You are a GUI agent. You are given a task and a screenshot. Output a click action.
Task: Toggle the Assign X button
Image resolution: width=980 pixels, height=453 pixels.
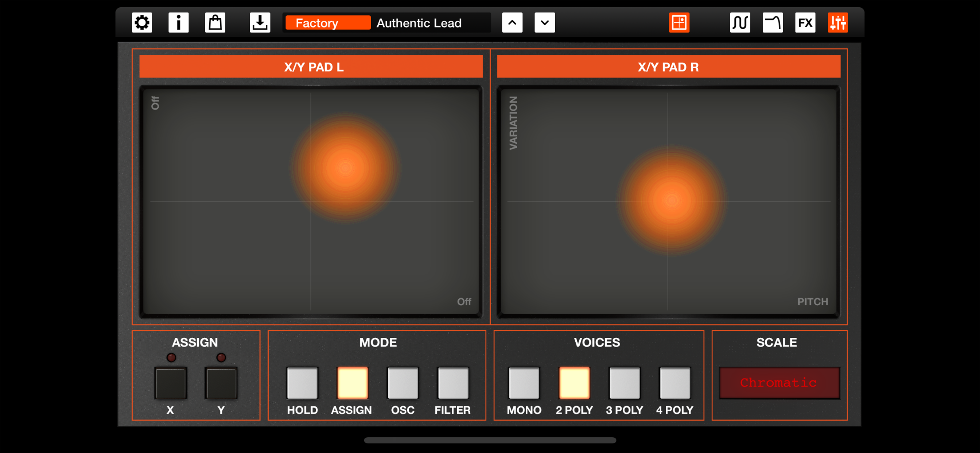[x=170, y=383]
